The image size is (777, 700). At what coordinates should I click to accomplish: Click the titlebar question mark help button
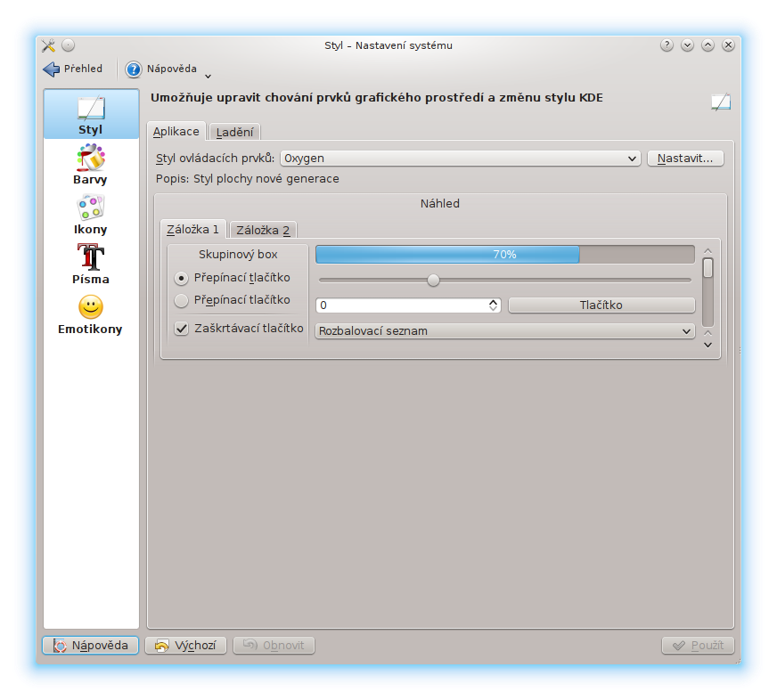point(667,45)
